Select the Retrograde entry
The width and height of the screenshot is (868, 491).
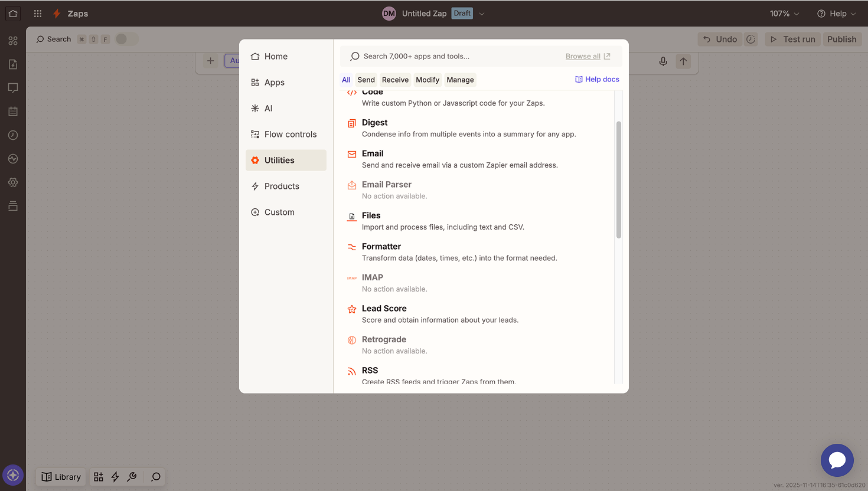477,345
